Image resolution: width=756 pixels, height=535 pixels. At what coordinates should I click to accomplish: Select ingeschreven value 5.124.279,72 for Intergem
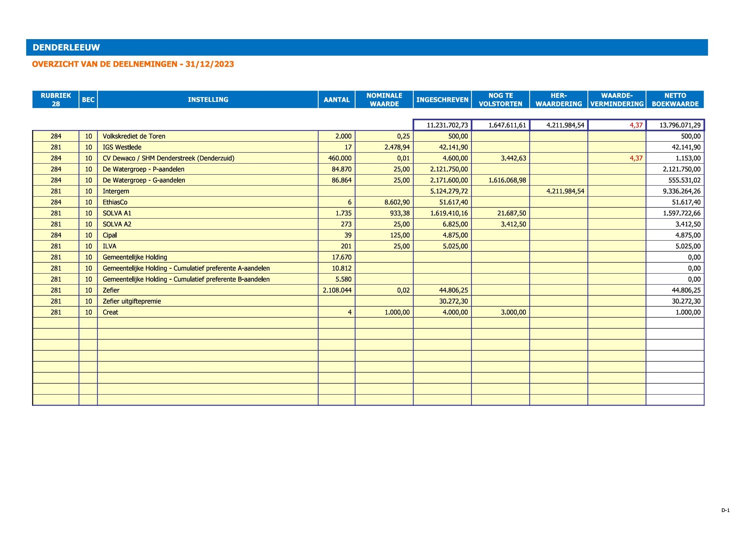(x=442, y=191)
